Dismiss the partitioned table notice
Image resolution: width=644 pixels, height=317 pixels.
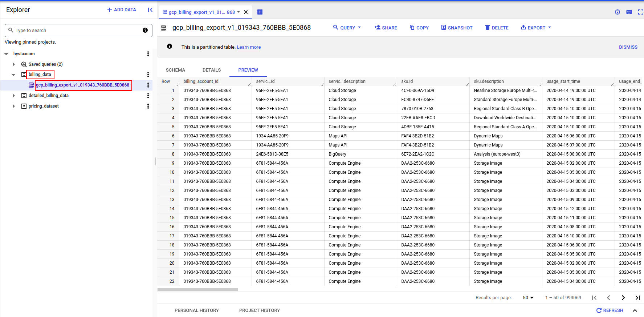tap(628, 47)
